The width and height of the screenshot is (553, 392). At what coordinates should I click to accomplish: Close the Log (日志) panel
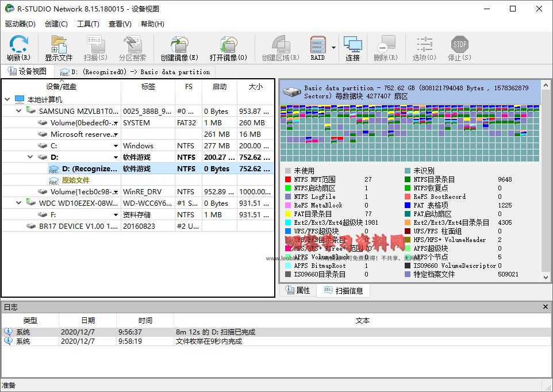point(546,307)
